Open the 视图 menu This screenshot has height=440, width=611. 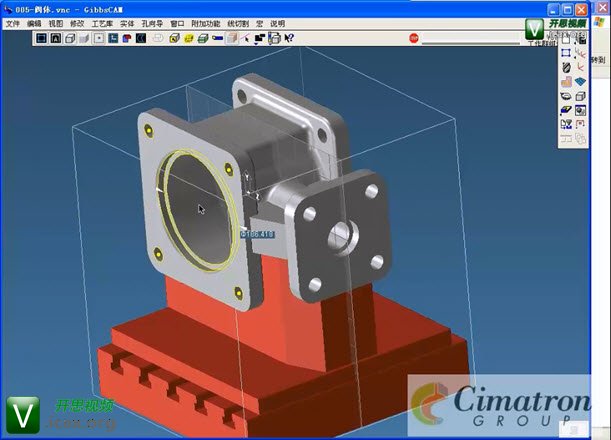(56, 24)
